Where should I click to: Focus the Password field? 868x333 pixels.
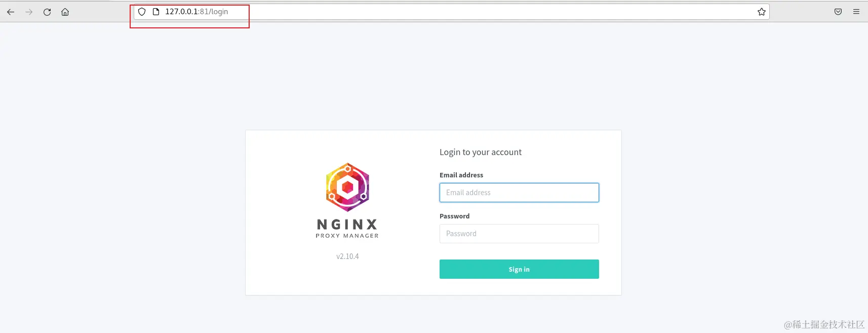tap(519, 234)
